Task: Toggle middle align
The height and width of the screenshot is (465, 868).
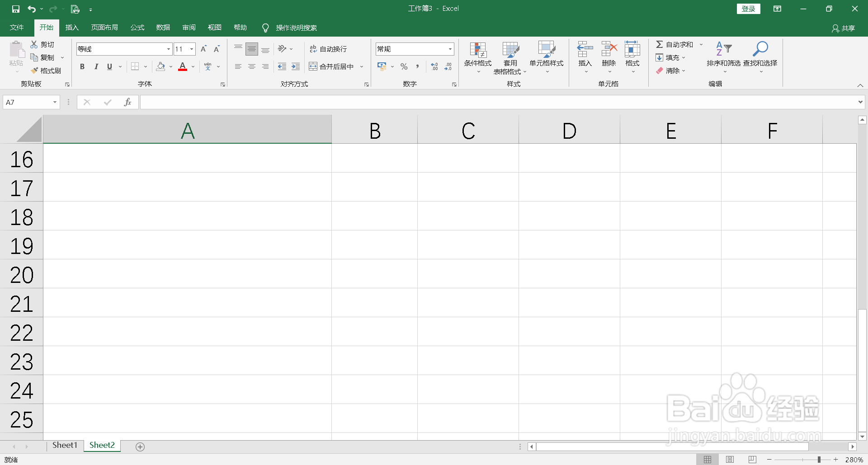Action: pos(252,49)
